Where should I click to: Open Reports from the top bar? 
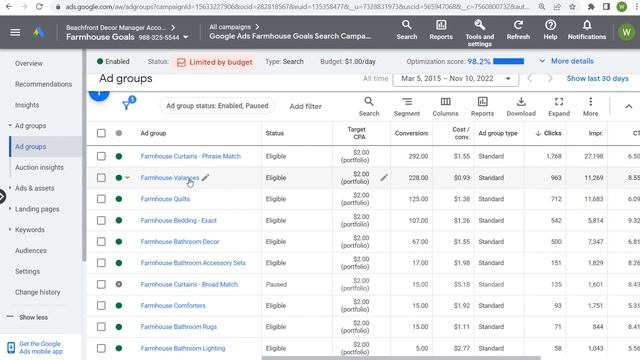pos(441,30)
